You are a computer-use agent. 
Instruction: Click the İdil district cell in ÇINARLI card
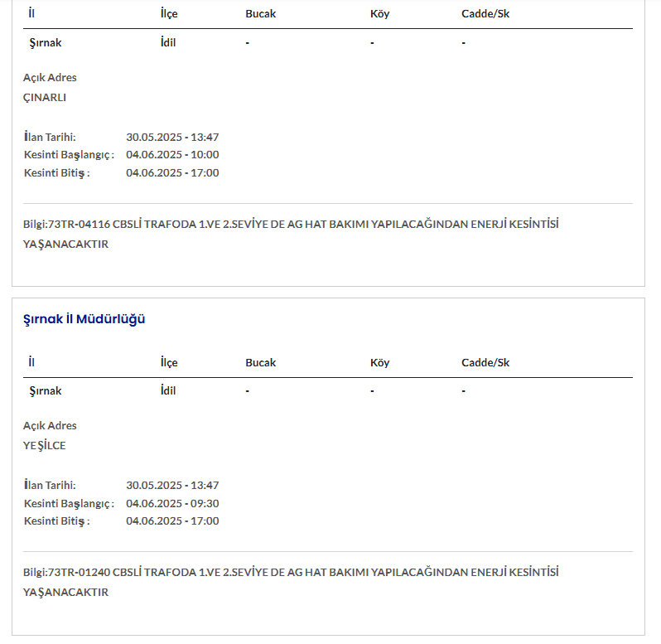(168, 42)
